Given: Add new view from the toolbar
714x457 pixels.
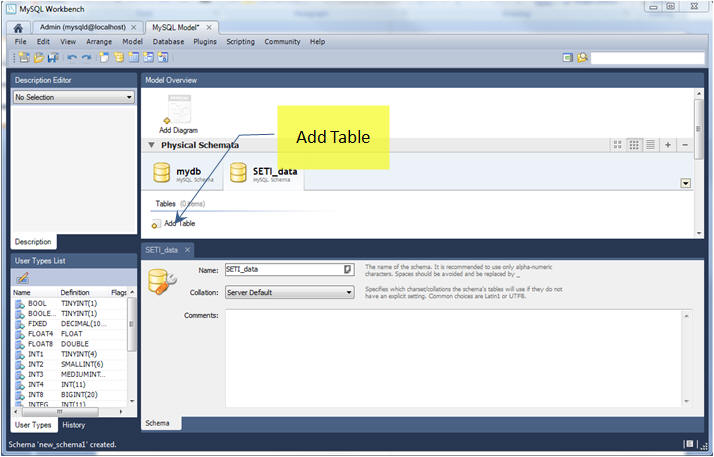Looking at the screenshot, I should pyautogui.click(x=148, y=57).
